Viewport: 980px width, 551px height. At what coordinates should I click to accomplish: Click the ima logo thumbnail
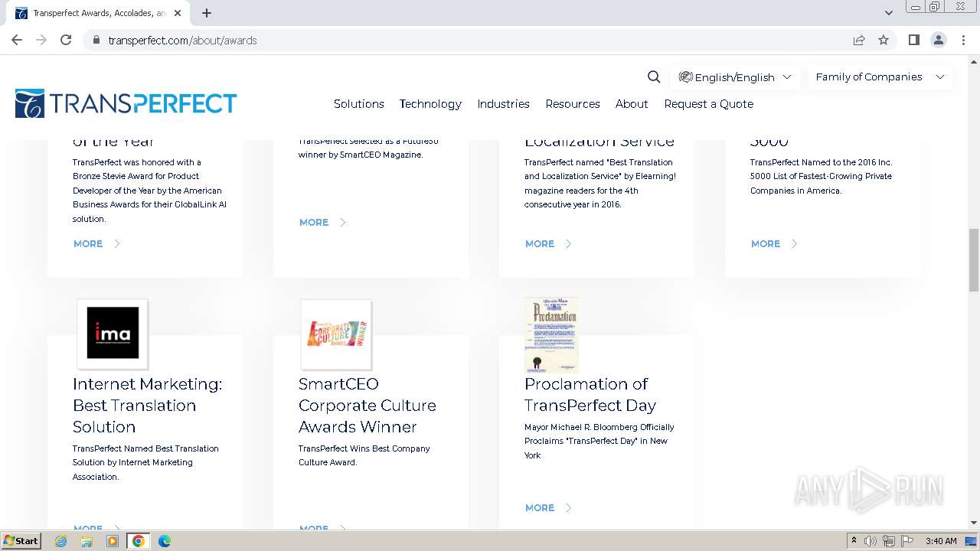click(x=113, y=334)
